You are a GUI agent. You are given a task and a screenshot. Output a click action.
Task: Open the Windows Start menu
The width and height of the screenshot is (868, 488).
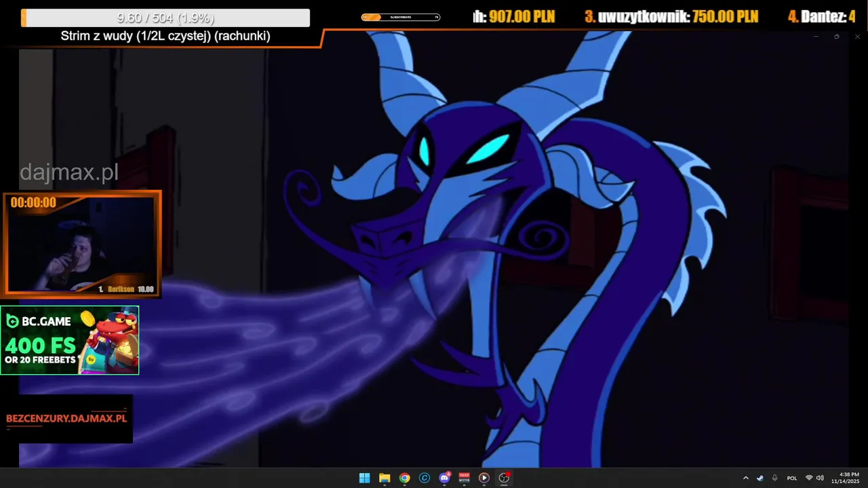click(x=364, y=478)
